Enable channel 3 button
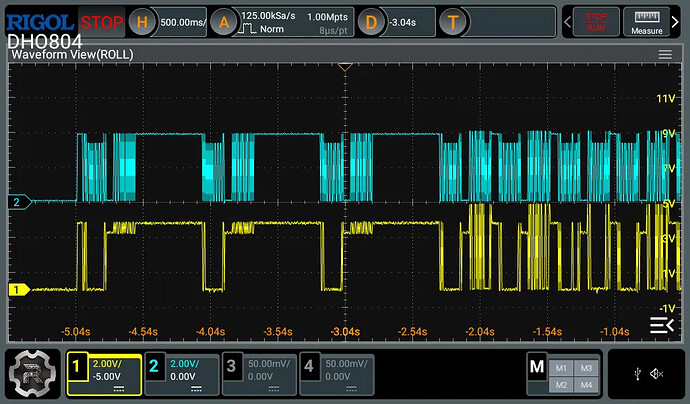690x404 pixels. 231,366
